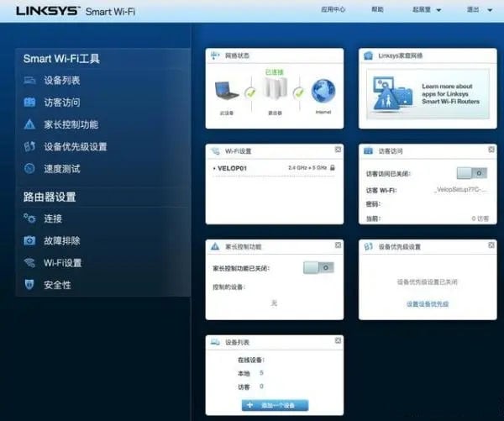
Task: Click the Wi-Fi设置 widget header icon
Action: pyautogui.click(x=215, y=151)
